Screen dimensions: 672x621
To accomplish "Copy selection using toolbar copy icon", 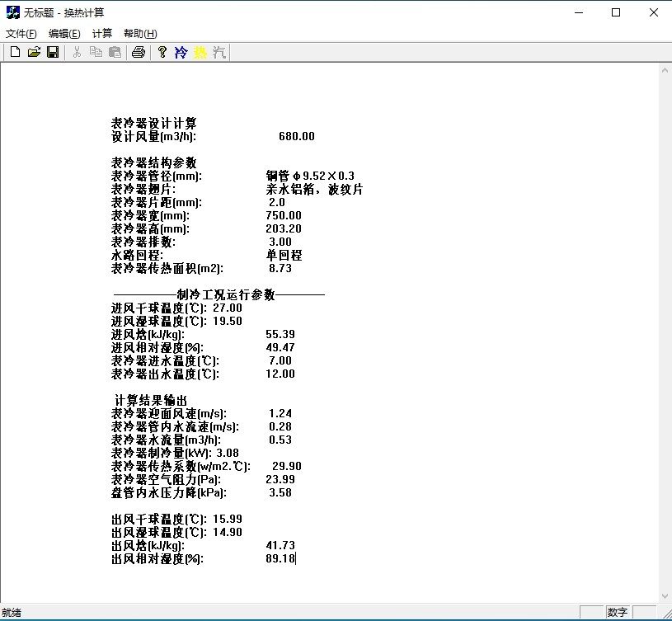I will [96, 52].
